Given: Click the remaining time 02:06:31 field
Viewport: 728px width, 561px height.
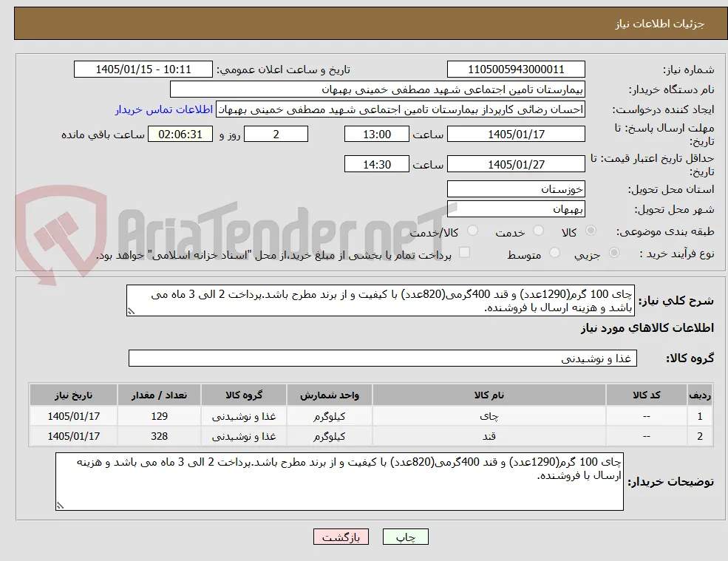Looking at the screenshot, I should 180,135.
